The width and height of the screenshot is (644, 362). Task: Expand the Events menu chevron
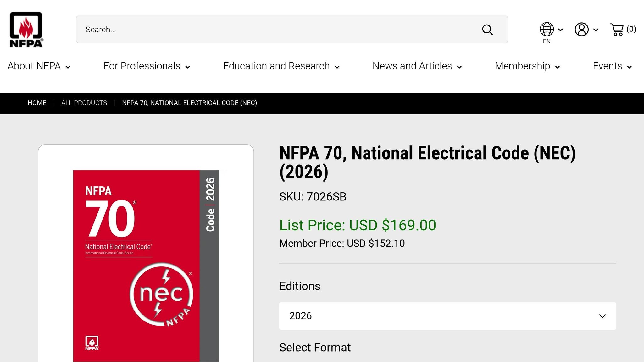pos(630,67)
